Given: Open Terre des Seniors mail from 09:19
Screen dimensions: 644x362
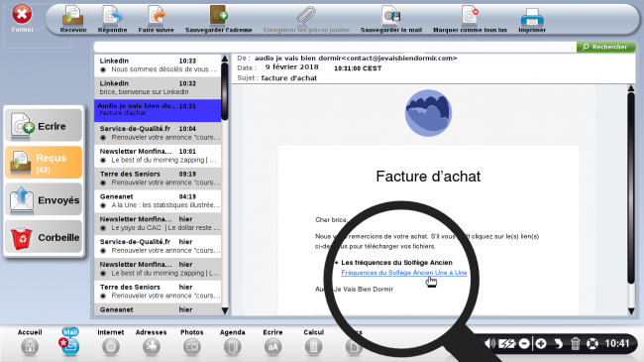Looking at the screenshot, I should (x=158, y=179).
